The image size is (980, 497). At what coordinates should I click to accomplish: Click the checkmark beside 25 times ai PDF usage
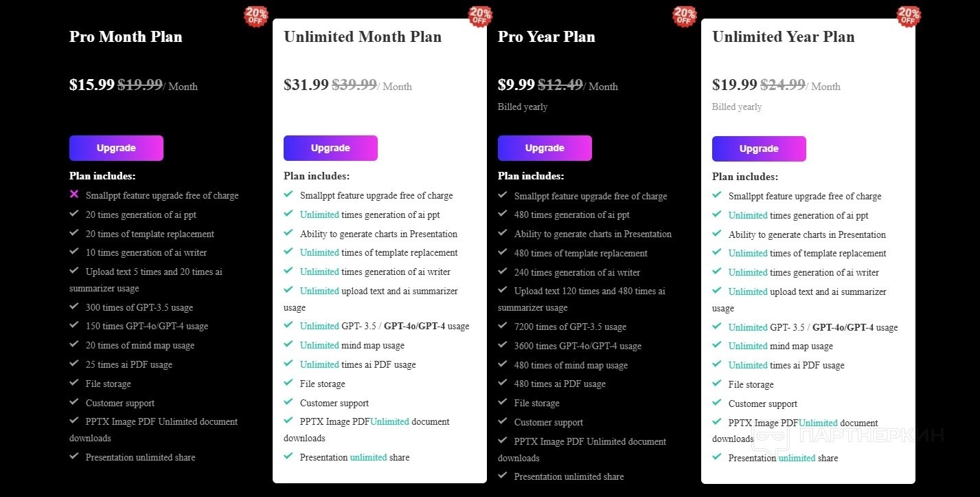74,364
